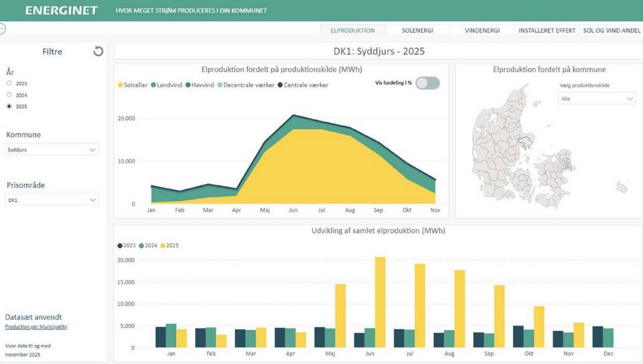This screenshot has height=364, width=643.
Task: Open the Vælg produktionskilde dropdown
Action: [597, 98]
